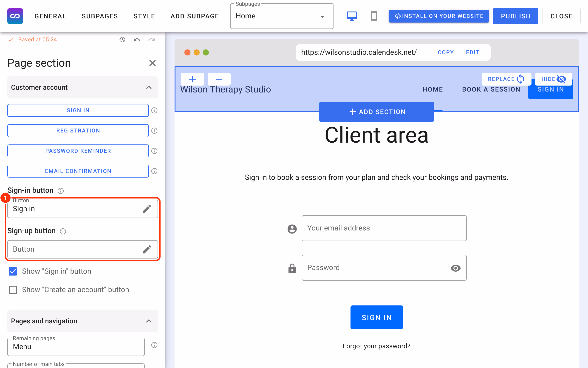Open the EMAIL CONFIRMATION page
The height and width of the screenshot is (368, 588).
[78, 171]
